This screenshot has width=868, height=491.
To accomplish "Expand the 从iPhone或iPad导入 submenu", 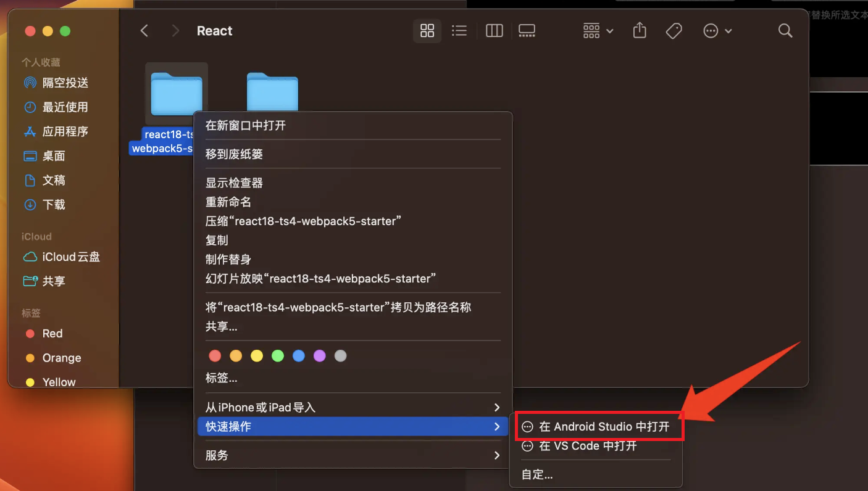I will [x=353, y=408].
